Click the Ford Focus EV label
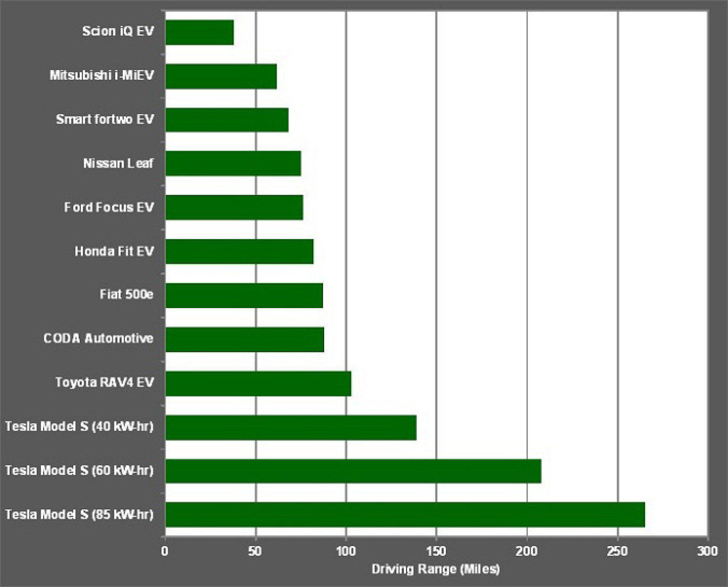This screenshot has width=728, height=587. pyautogui.click(x=109, y=207)
